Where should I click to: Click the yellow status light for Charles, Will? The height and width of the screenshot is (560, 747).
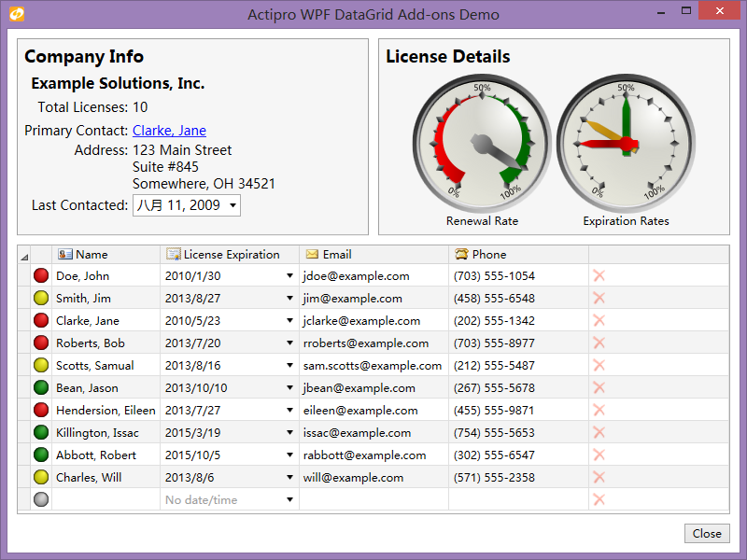tap(41, 477)
